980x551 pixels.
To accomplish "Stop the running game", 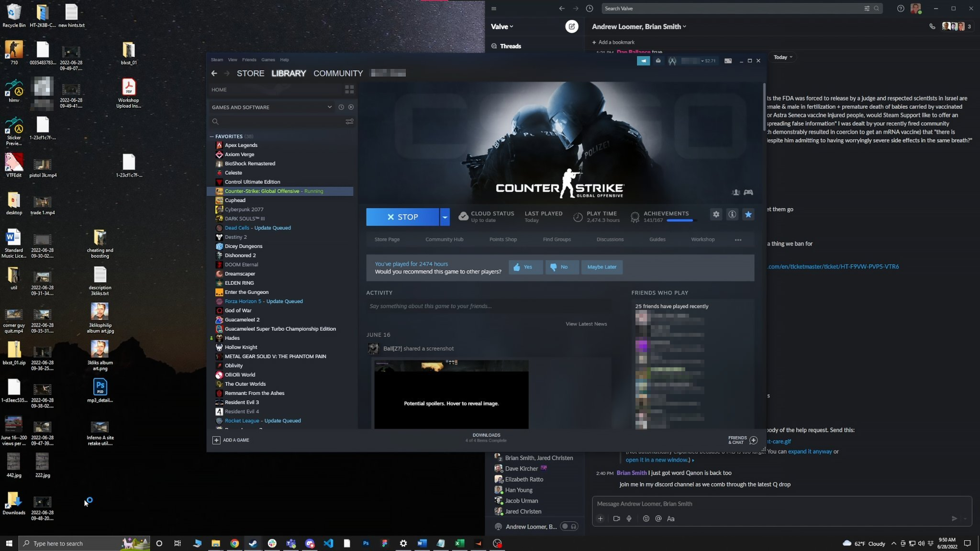I will tap(402, 217).
